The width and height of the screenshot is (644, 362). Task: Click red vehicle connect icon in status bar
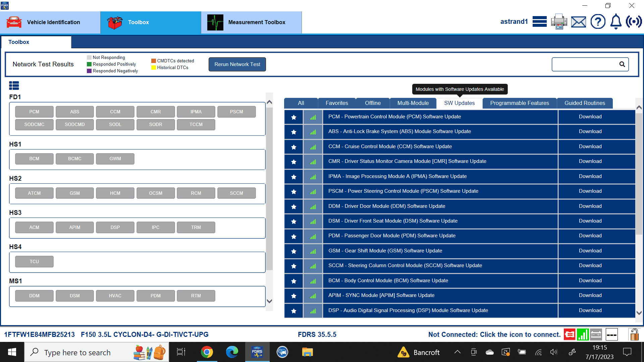coord(569,334)
